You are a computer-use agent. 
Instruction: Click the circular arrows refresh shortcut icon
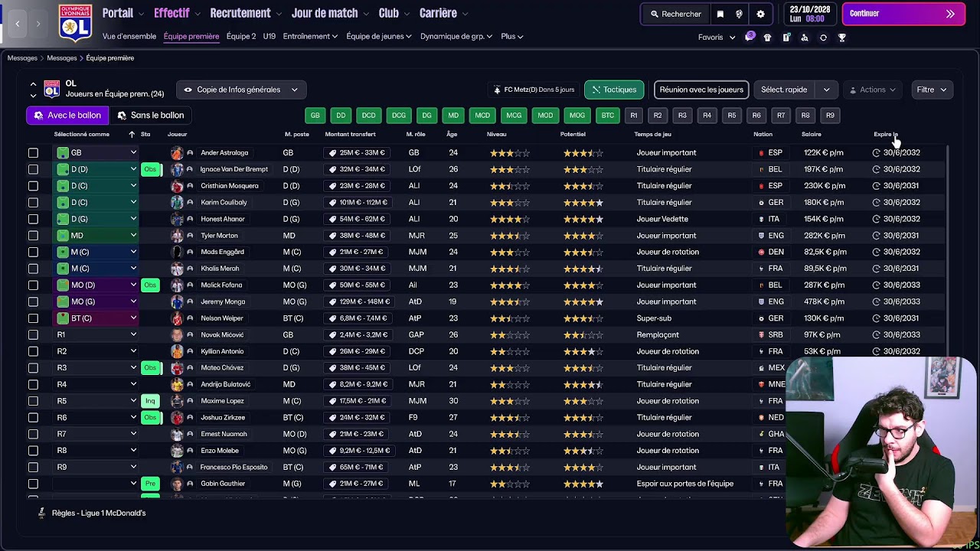pyautogui.click(x=823, y=37)
